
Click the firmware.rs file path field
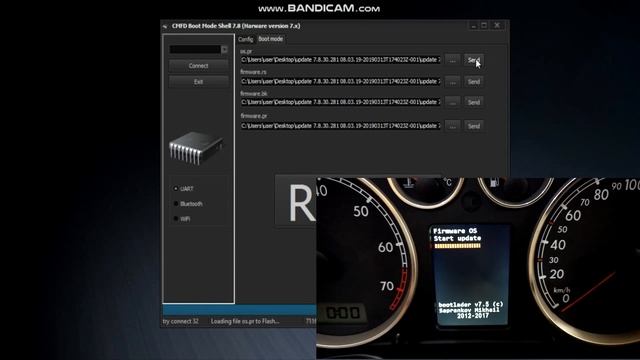tap(341, 81)
